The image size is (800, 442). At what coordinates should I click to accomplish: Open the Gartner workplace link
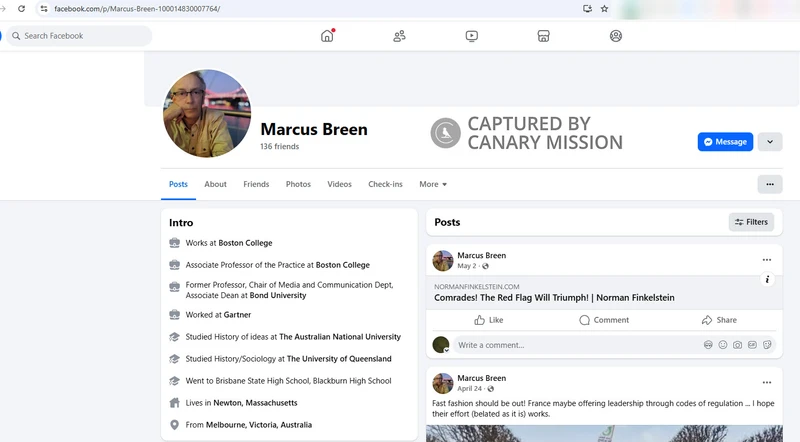[237, 315]
